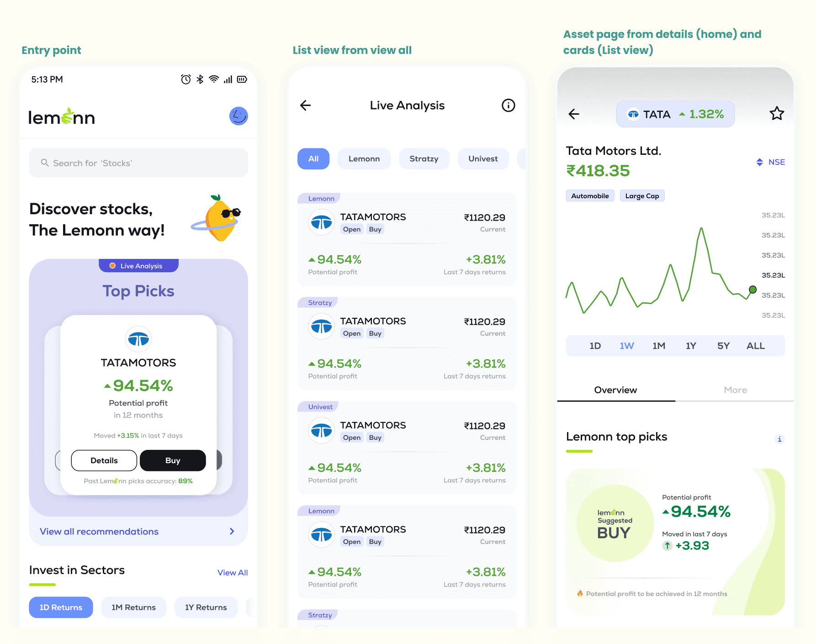Filter list by All
816x644 pixels.
(x=313, y=158)
